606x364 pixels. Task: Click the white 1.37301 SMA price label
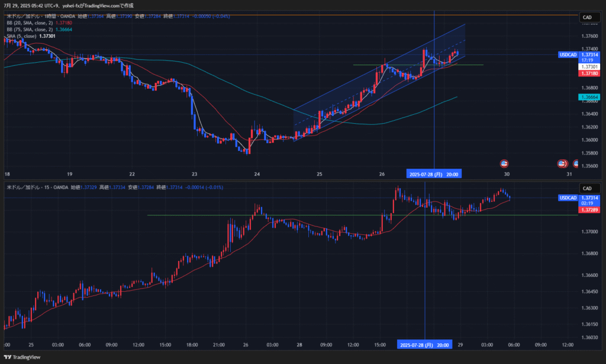pyautogui.click(x=588, y=67)
